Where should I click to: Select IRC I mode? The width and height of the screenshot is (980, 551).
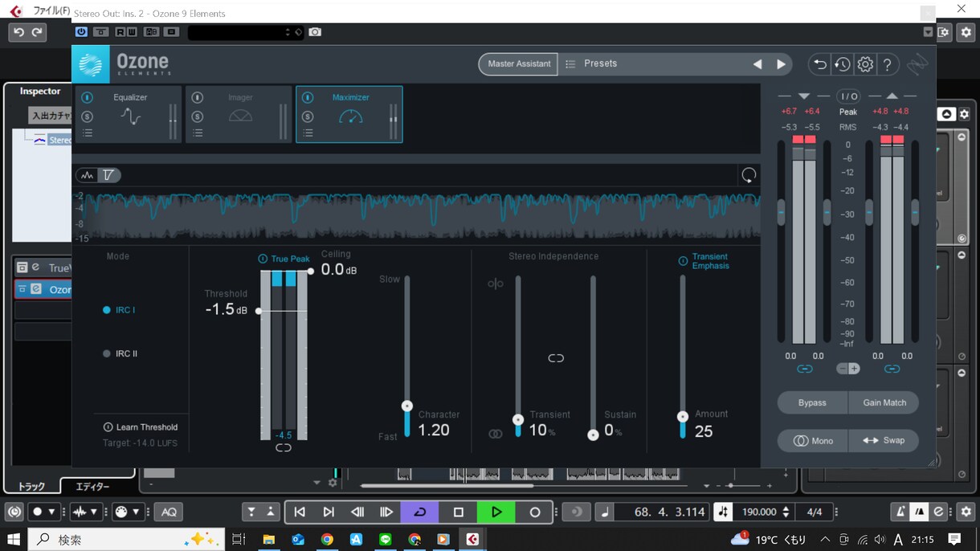pos(119,310)
